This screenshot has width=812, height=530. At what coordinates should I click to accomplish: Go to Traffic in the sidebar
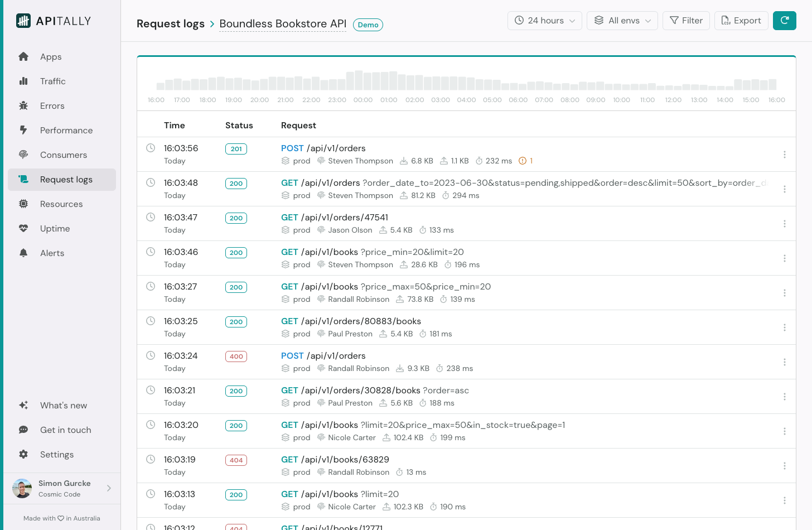pos(52,81)
